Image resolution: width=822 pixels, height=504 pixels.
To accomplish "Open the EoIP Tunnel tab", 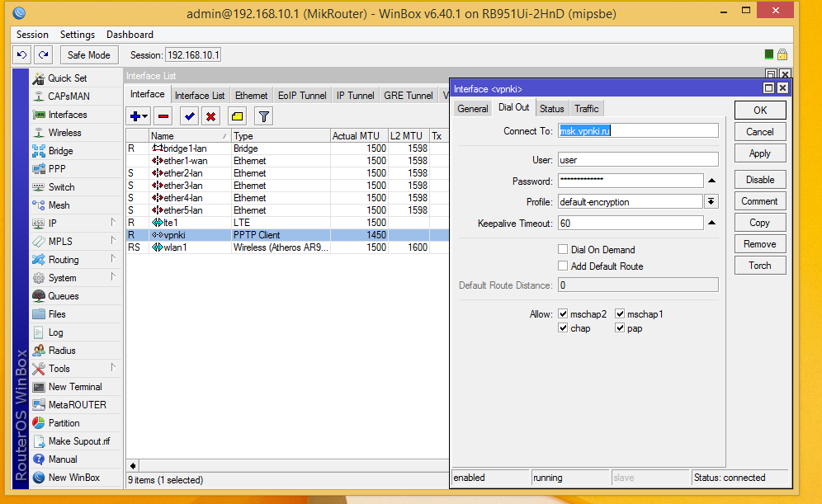I will [302, 96].
